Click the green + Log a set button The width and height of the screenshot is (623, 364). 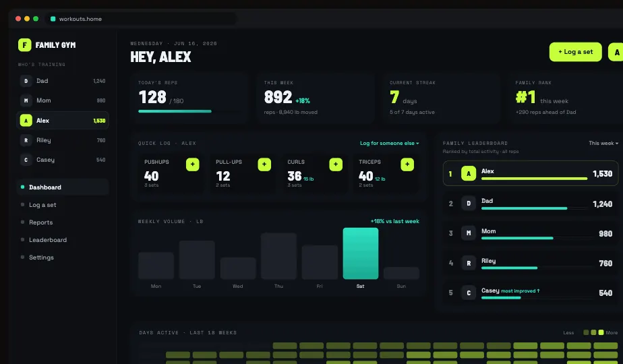point(575,52)
